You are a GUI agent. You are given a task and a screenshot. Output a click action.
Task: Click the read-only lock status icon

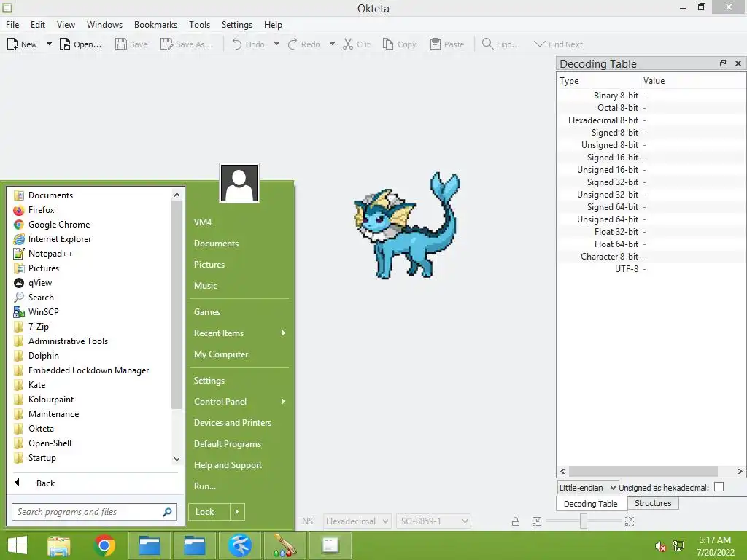[x=516, y=521]
